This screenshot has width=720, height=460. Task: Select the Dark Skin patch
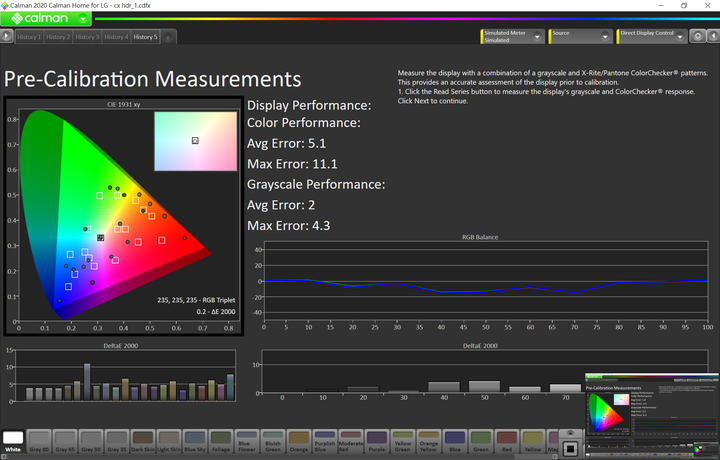[143, 442]
